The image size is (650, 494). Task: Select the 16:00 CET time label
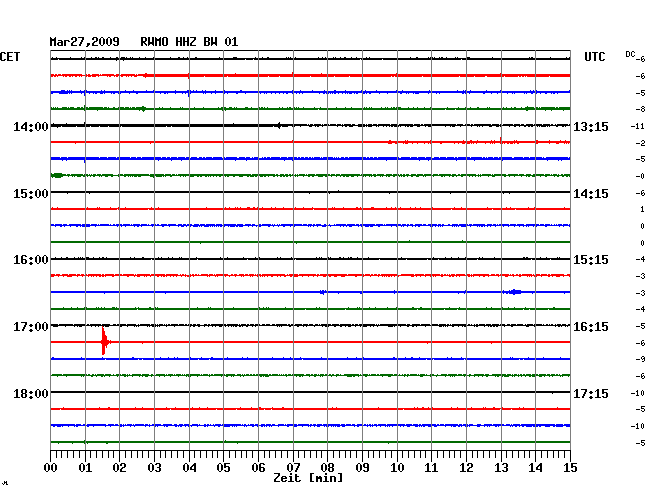[31, 260]
